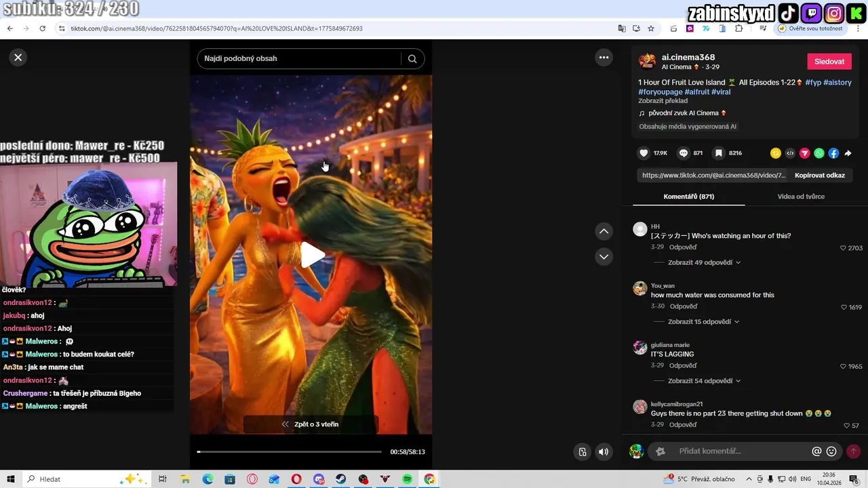Get embed code with </> icon

pyautogui.click(x=790, y=153)
